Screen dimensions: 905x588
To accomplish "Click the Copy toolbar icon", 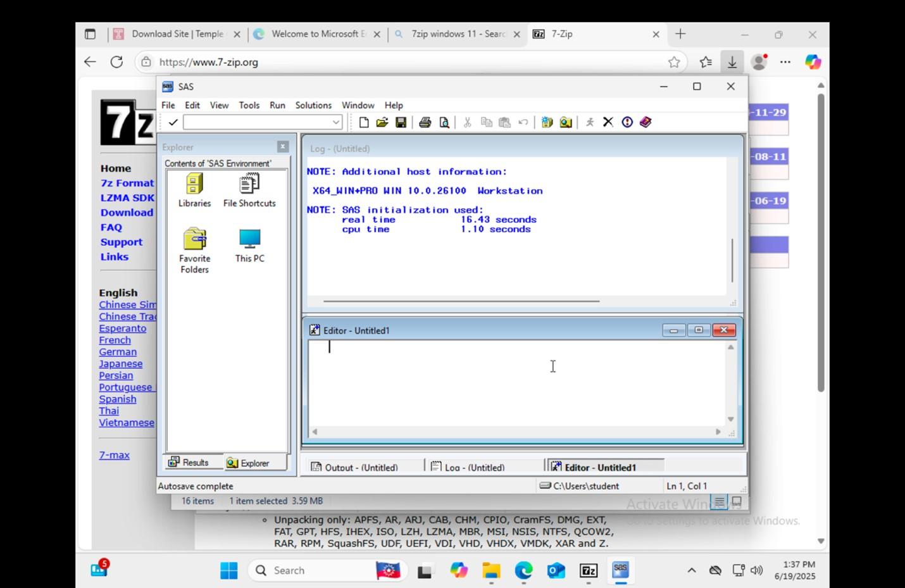I will click(x=486, y=122).
